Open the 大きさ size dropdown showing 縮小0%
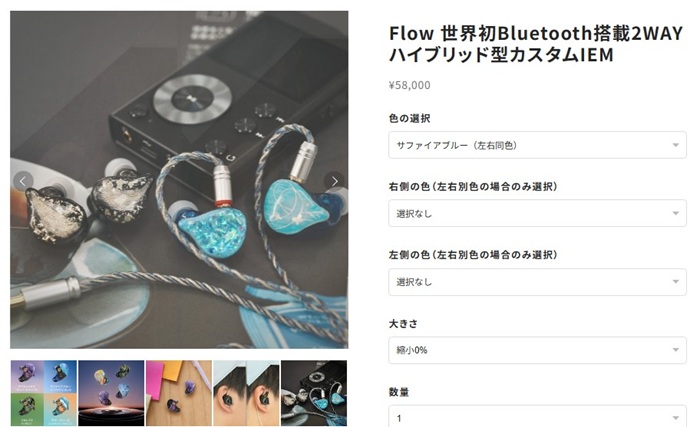Image resolution: width=700 pixels, height=427 pixels. click(x=537, y=350)
